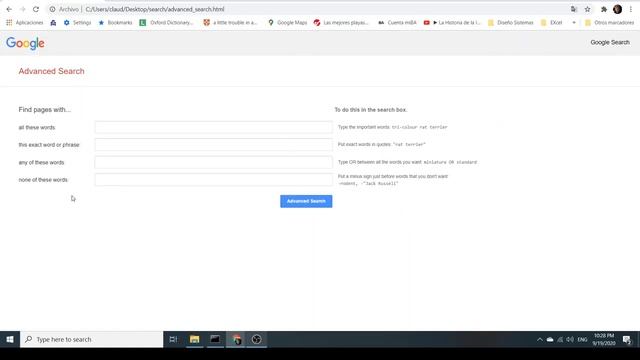
Task: Switch to Chrome in the taskbar
Action: coord(236,339)
